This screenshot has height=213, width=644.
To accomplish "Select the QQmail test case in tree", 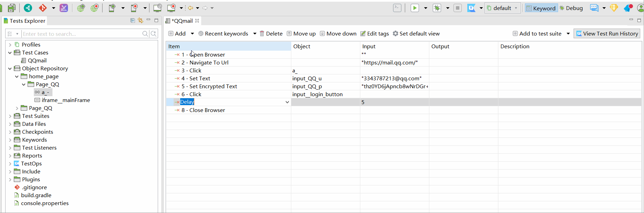I will 34,61.
